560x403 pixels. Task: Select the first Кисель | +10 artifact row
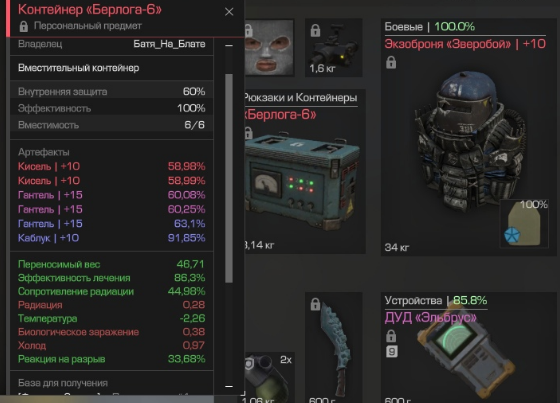point(111,166)
